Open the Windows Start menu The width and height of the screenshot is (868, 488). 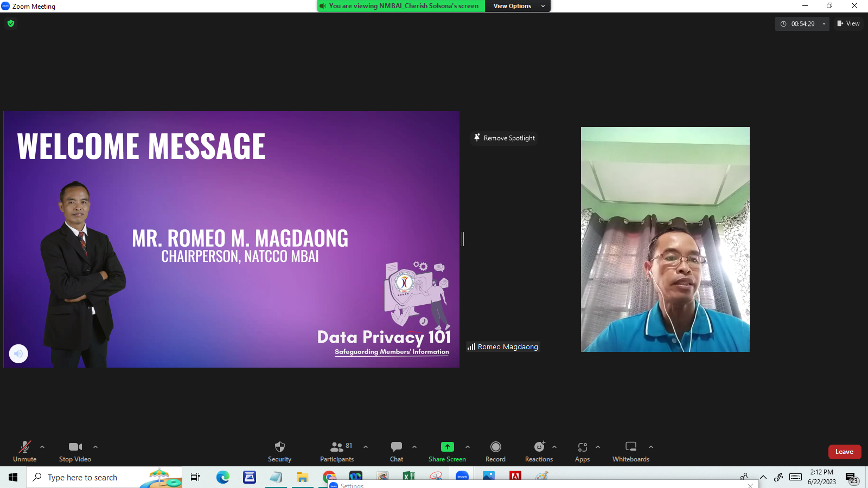coord(13,477)
